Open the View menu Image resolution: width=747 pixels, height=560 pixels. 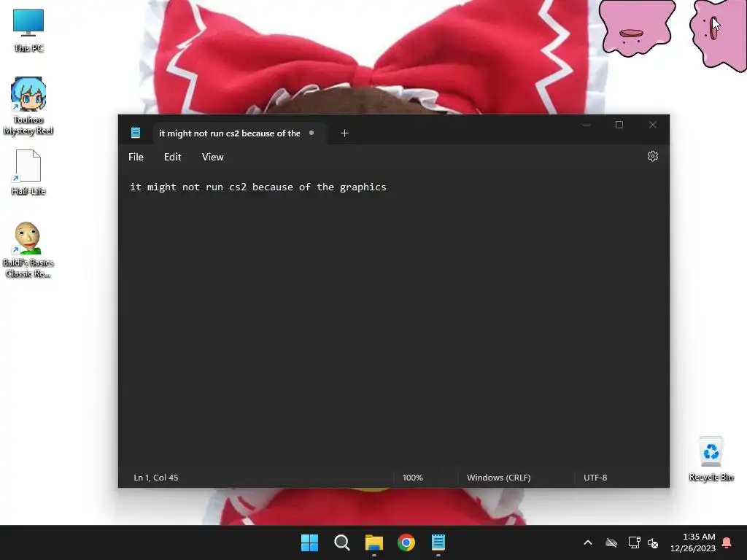click(212, 157)
